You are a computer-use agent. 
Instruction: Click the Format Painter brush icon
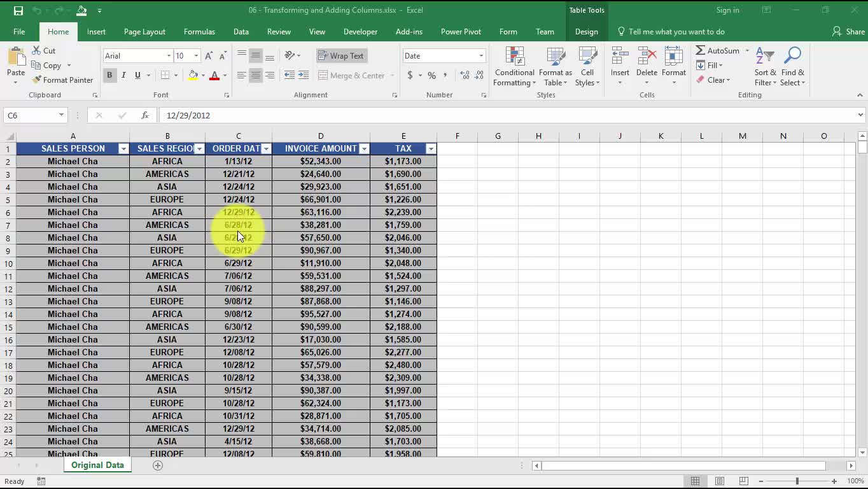37,80
